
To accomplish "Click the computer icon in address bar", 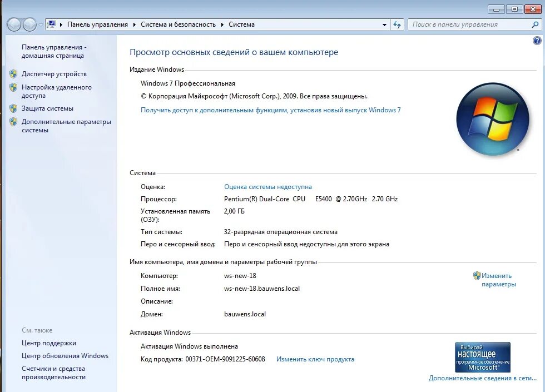I will [x=51, y=24].
